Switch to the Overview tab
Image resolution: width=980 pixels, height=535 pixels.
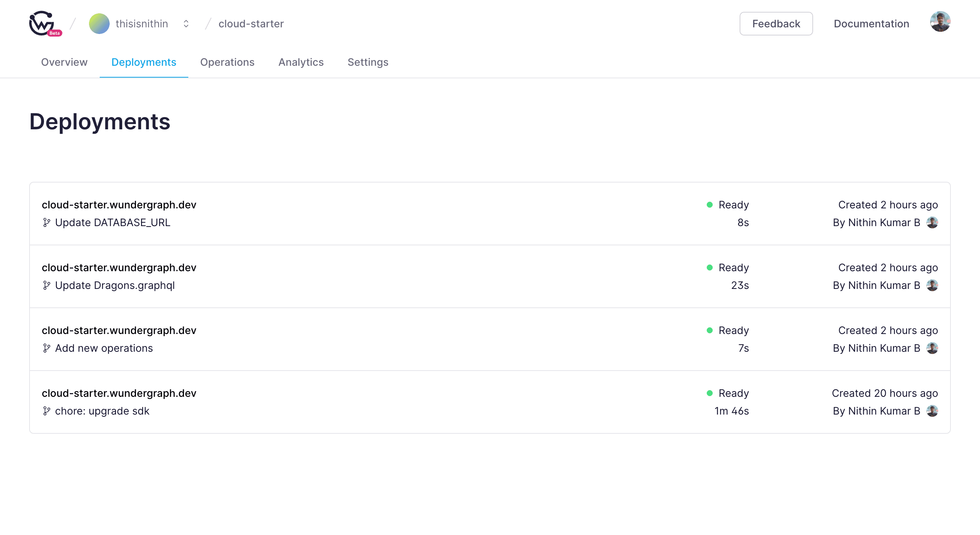(x=64, y=62)
